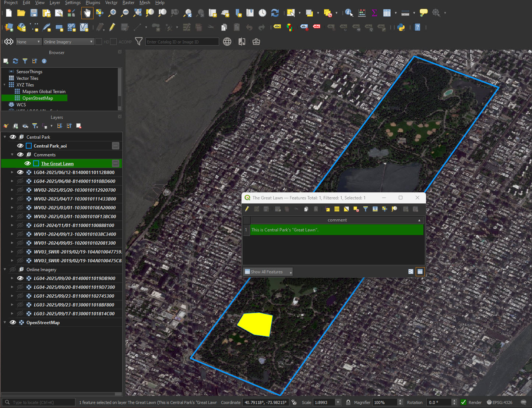This screenshot has width=532, height=408.
Task: Open the Python console
Action: click(x=401, y=27)
